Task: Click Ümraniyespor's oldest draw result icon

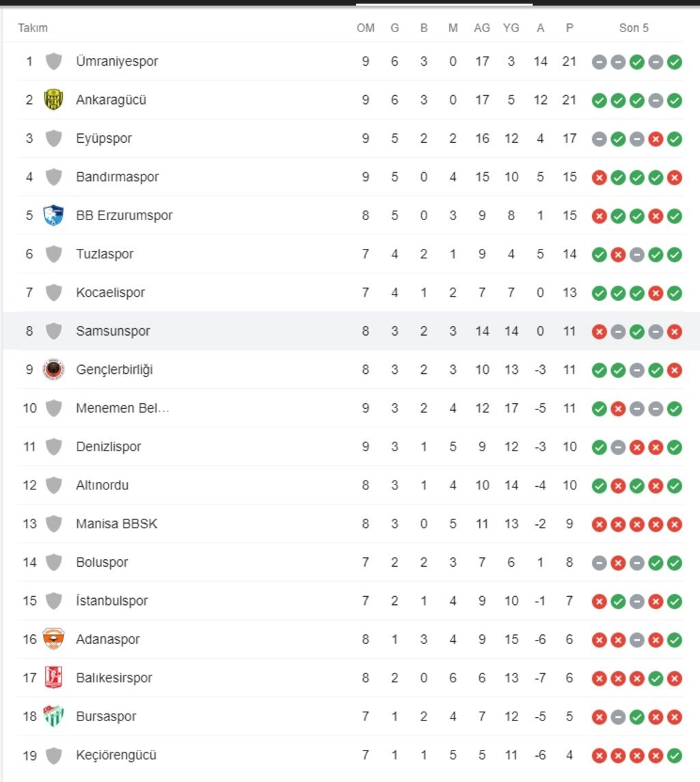Action: click(x=599, y=62)
